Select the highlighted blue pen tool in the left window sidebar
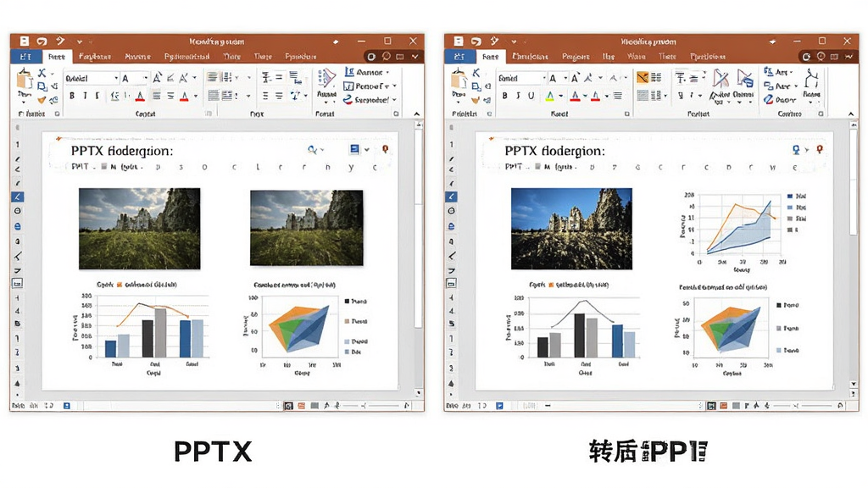 (17, 197)
